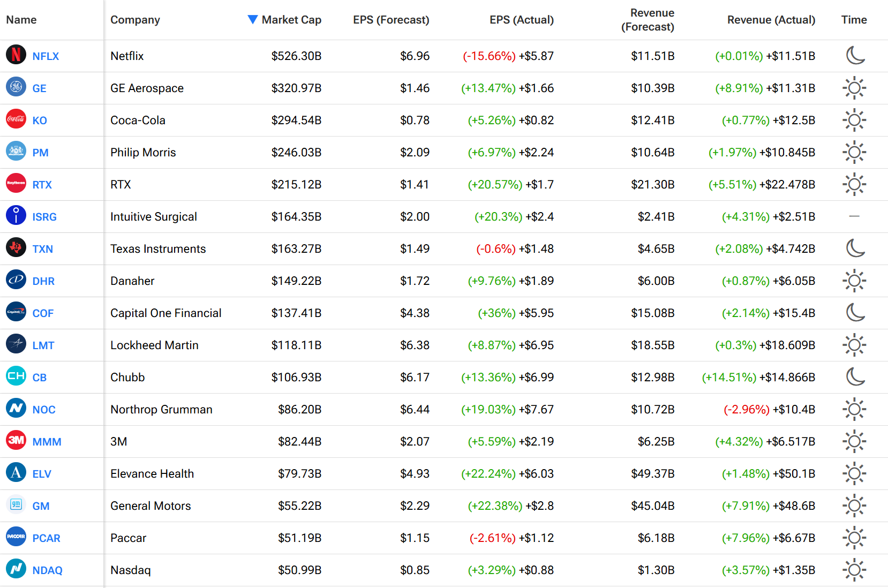
Task: Click the Paccar logo icon
Action: [x=16, y=537]
